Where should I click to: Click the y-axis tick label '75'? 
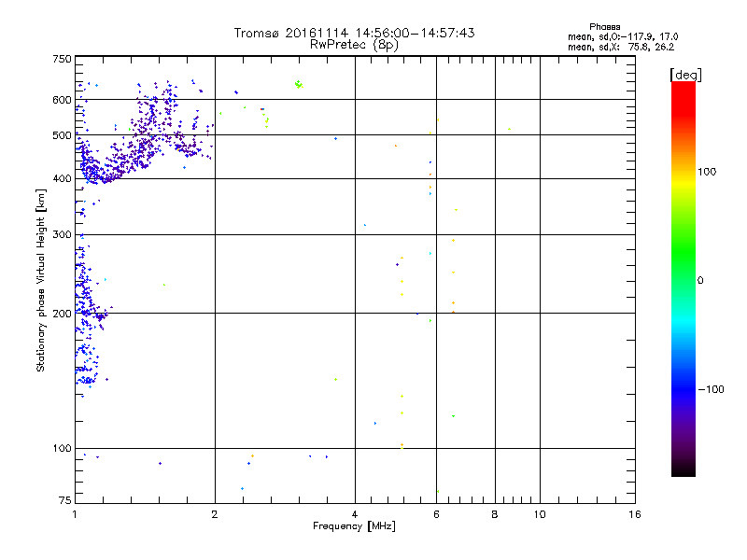pyautogui.click(x=65, y=500)
